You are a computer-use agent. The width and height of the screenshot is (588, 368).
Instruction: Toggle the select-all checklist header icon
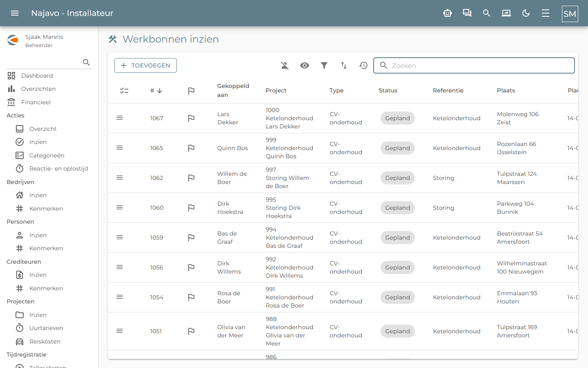click(124, 91)
